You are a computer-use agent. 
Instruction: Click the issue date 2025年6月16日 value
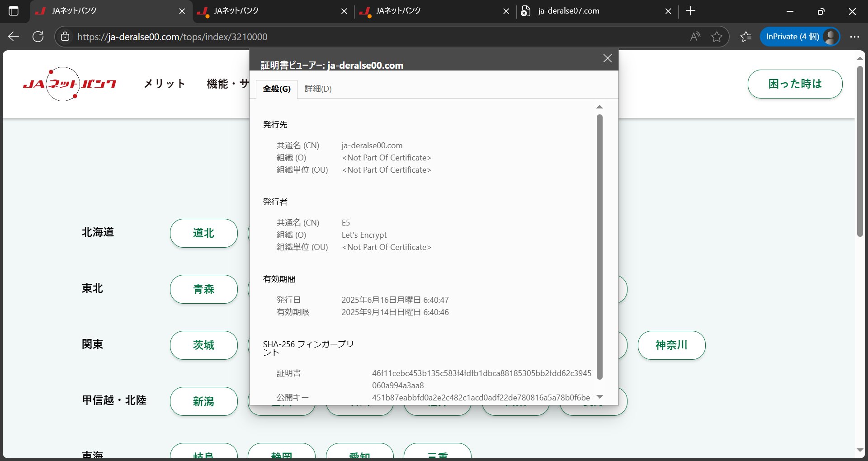click(x=395, y=300)
